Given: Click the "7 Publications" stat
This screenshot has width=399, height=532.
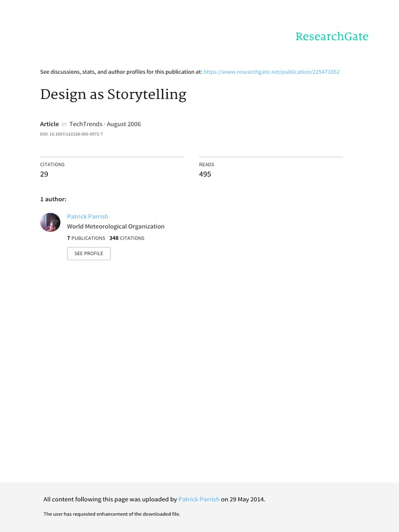Looking at the screenshot, I should pyautogui.click(x=86, y=238).
